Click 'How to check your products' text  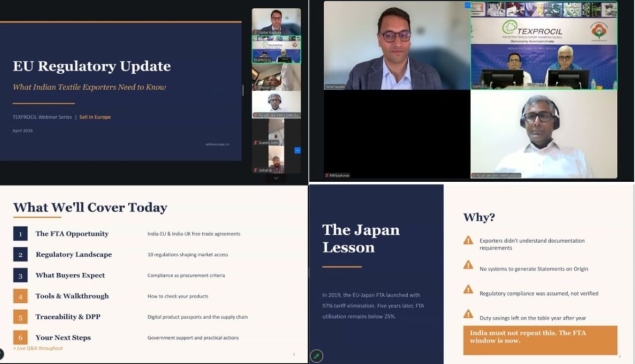click(178, 296)
